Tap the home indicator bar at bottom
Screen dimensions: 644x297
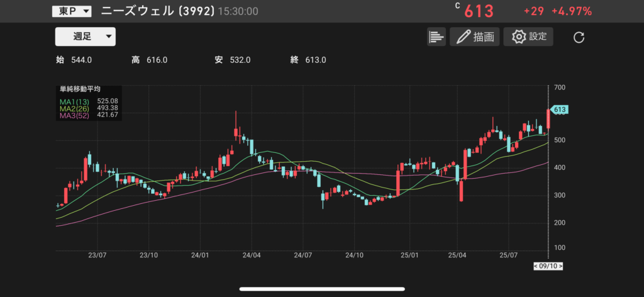tap(322, 289)
